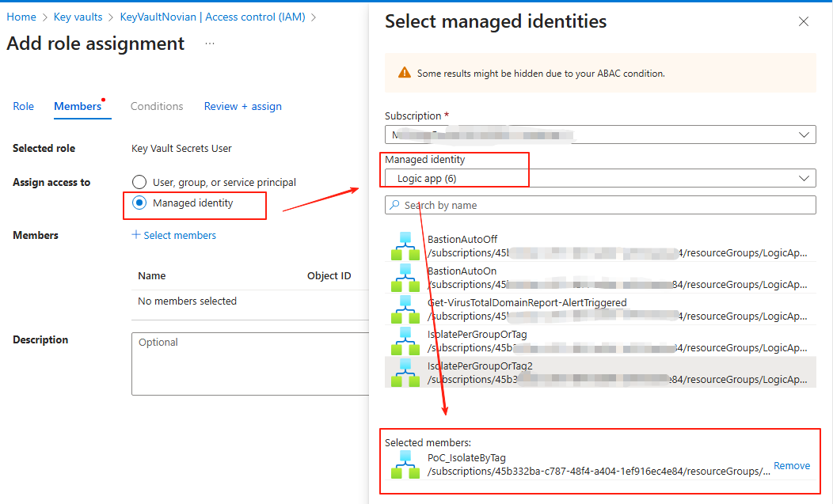
Task: Switch to the Role tab
Action: 24,106
